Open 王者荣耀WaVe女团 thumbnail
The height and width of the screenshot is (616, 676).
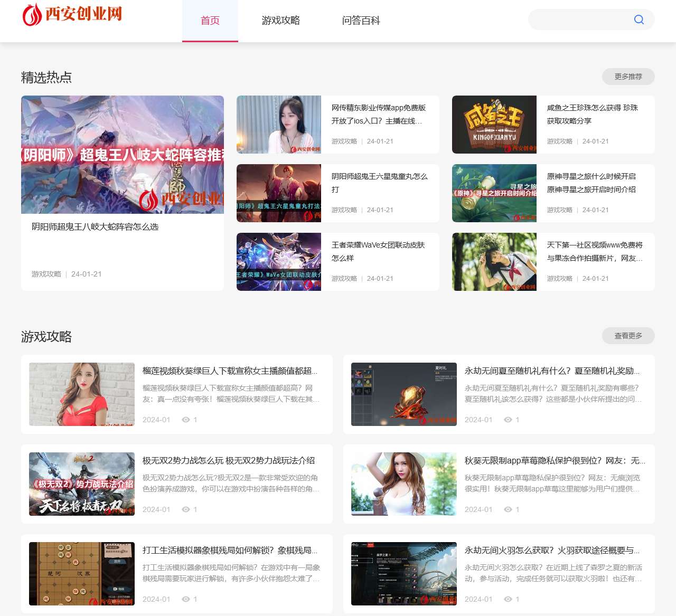click(278, 262)
